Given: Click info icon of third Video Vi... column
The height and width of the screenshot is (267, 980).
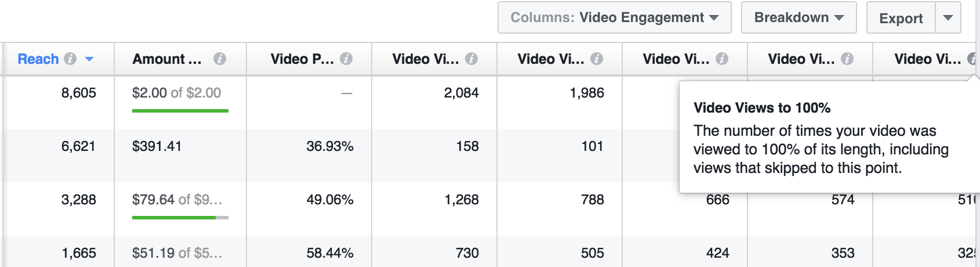Looking at the screenshot, I should pyautogui.click(x=722, y=59).
